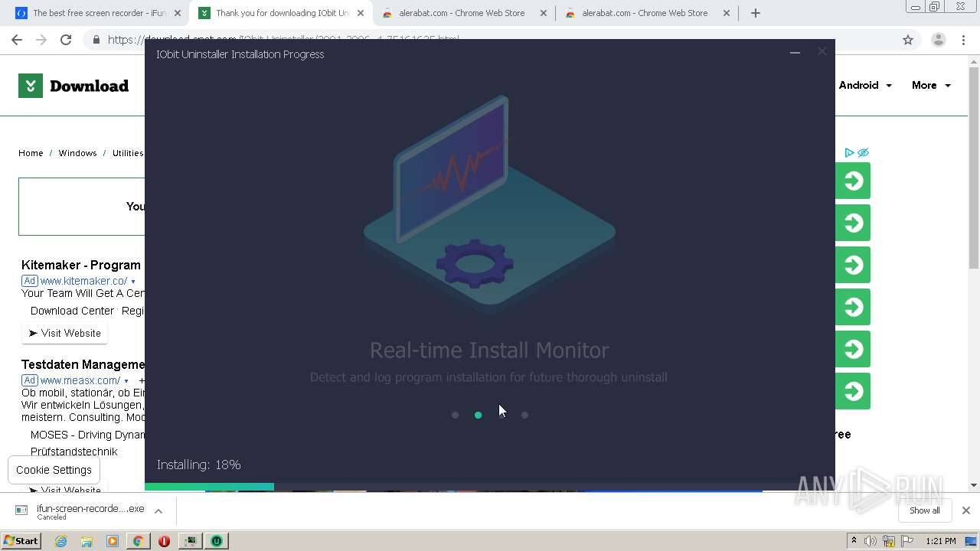Open the Windows Start menu
Screen dimensions: 980x551
(21, 540)
